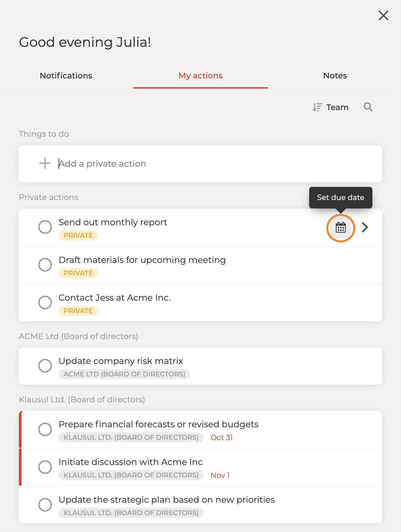Tick the 'Update company risk matrix' circle
The height and width of the screenshot is (532, 401).
45,366
